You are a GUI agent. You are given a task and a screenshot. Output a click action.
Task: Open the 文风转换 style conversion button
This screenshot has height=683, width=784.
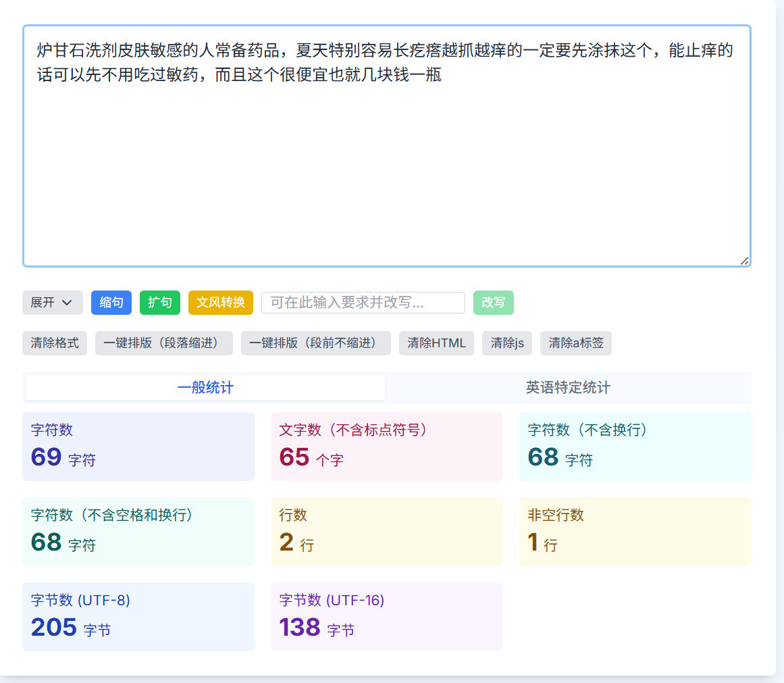[221, 303]
